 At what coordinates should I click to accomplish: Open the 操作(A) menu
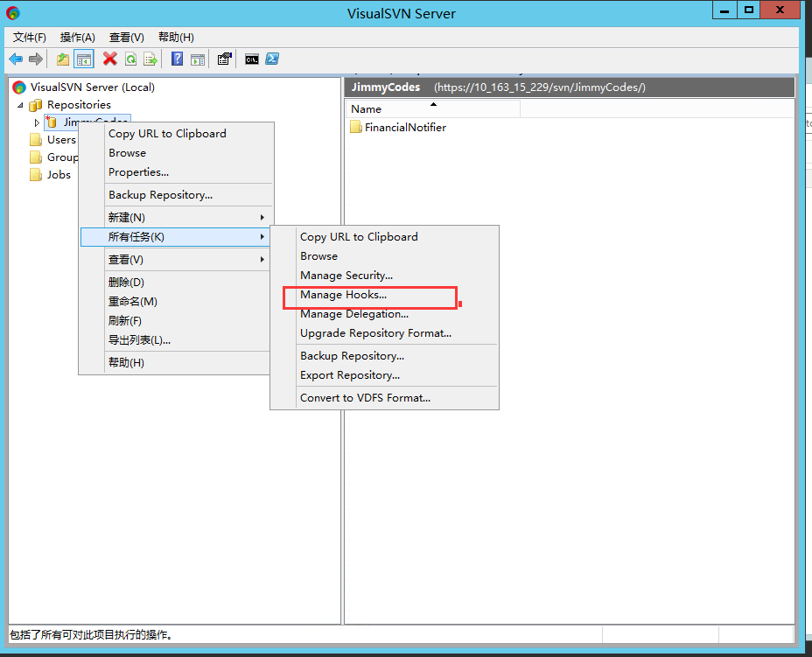click(x=78, y=38)
